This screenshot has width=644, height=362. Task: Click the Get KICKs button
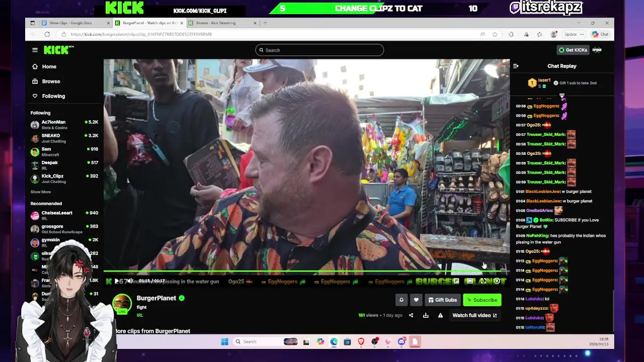point(573,50)
